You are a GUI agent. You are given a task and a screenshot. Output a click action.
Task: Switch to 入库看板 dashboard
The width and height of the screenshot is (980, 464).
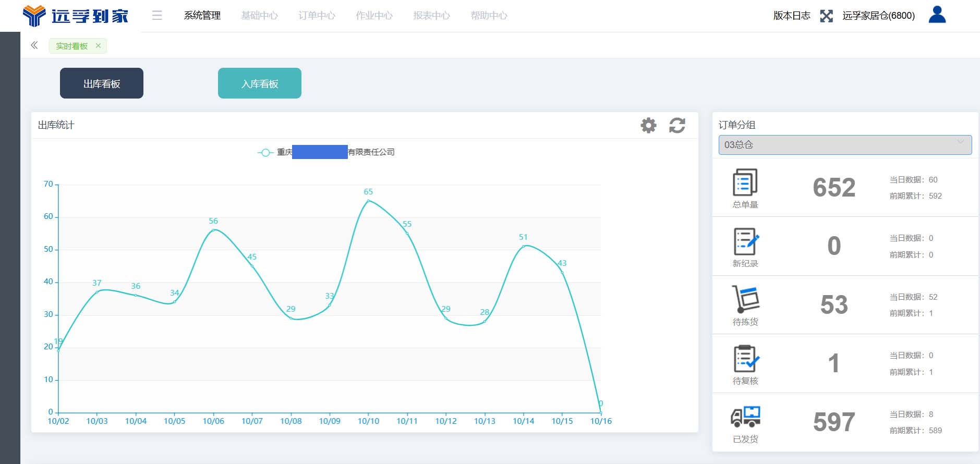tap(259, 83)
